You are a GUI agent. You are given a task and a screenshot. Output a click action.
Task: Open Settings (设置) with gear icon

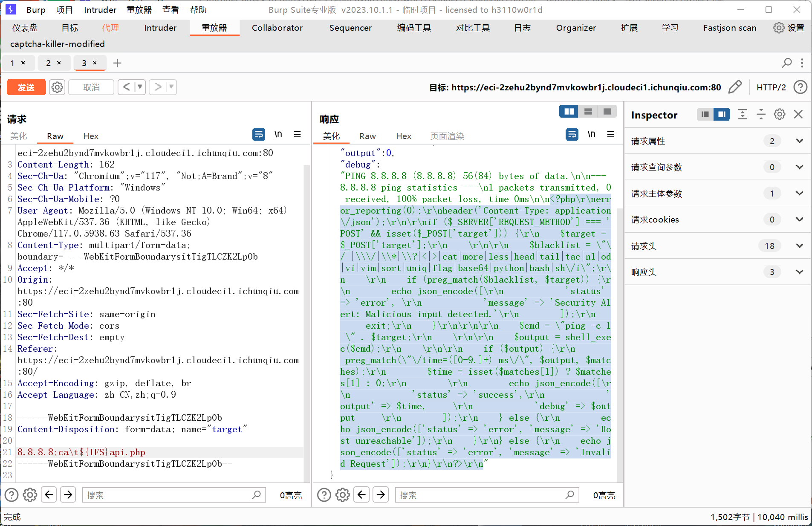click(789, 28)
